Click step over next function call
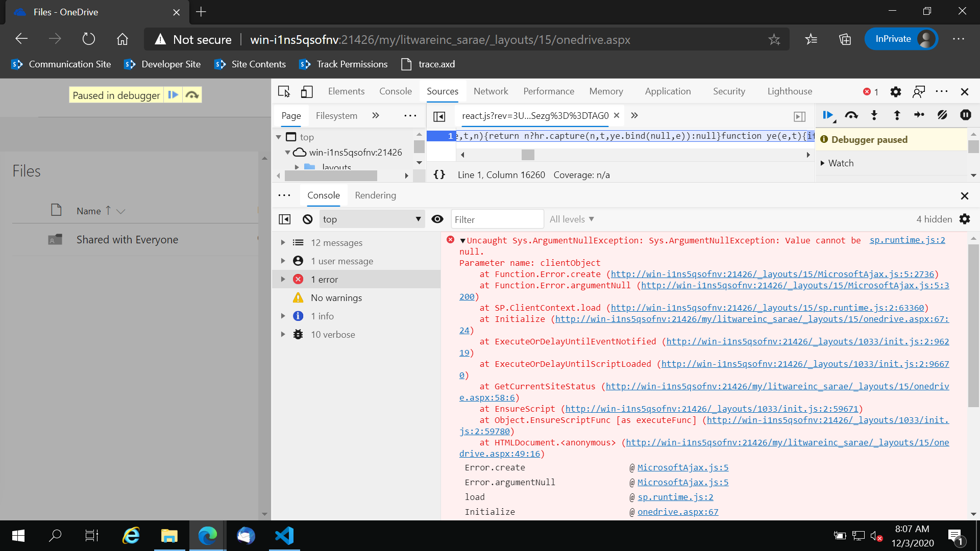980x551 pixels. pyautogui.click(x=851, y=115)
